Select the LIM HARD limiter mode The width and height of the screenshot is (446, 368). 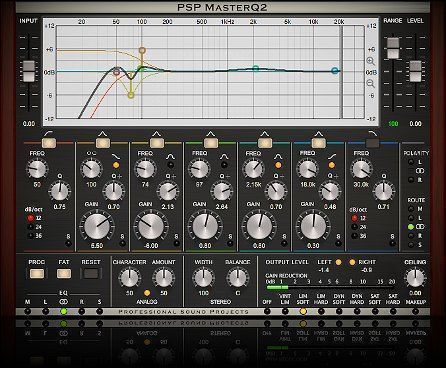click(x=321, y=311)
